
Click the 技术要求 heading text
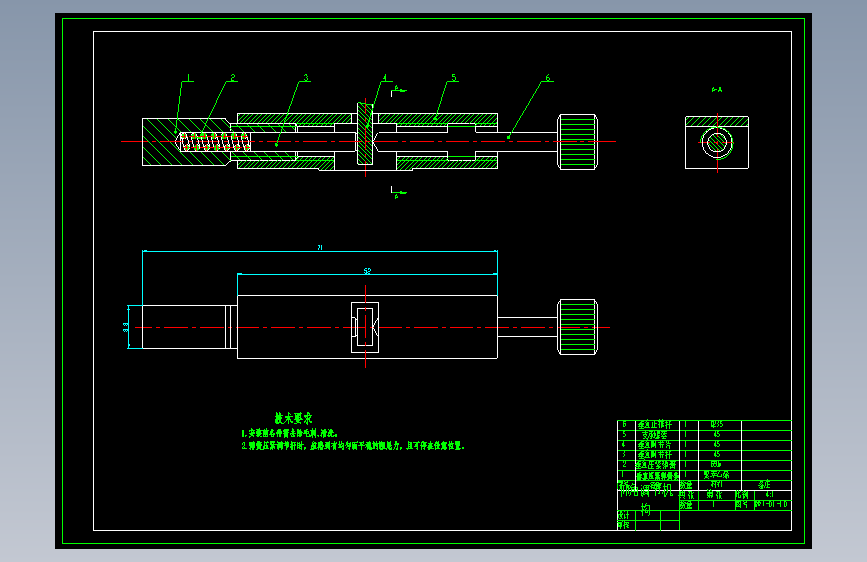(294, 418)
